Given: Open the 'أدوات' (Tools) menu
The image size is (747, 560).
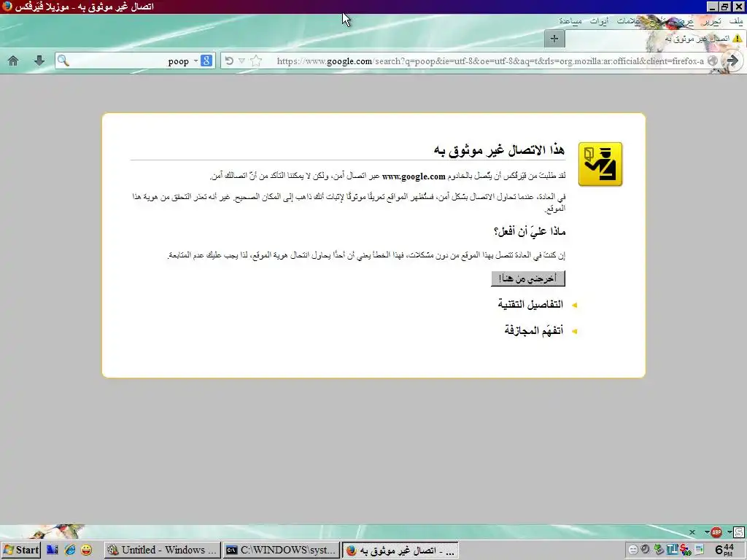Looking at the screenshot, I should (599, 21).
